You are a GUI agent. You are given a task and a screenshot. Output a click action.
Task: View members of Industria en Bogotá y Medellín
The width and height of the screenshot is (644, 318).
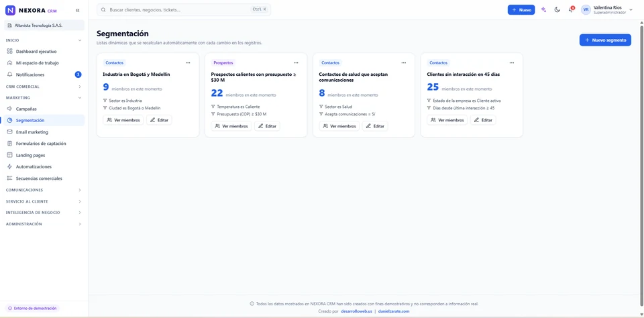[123, 120]
